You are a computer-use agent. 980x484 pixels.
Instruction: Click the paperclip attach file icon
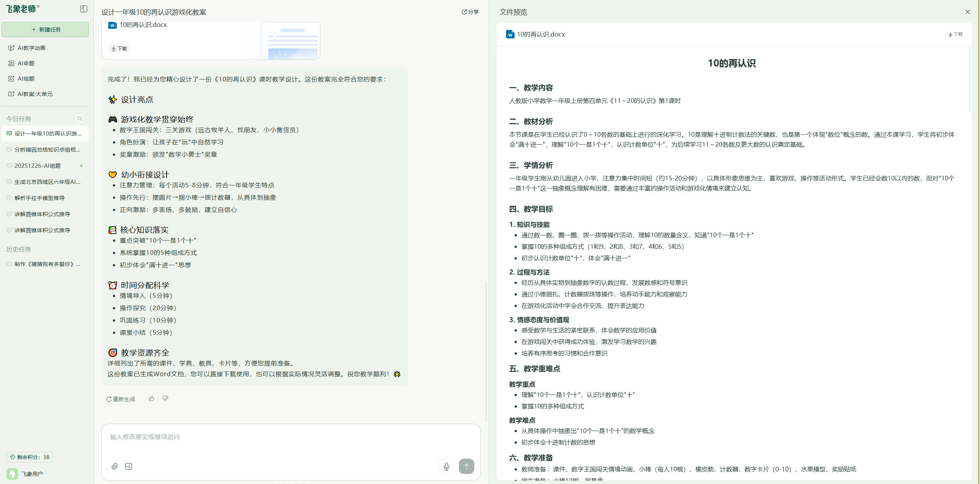[114, 466]
